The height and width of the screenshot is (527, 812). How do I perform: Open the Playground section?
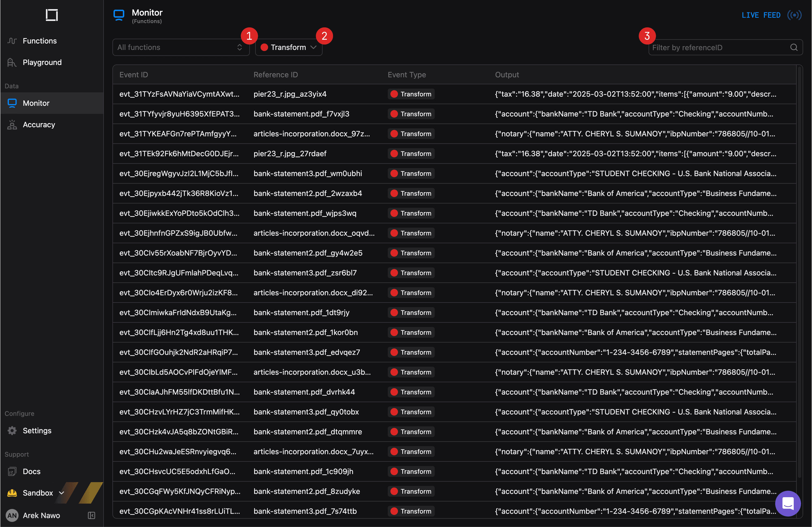click(42, 62)
